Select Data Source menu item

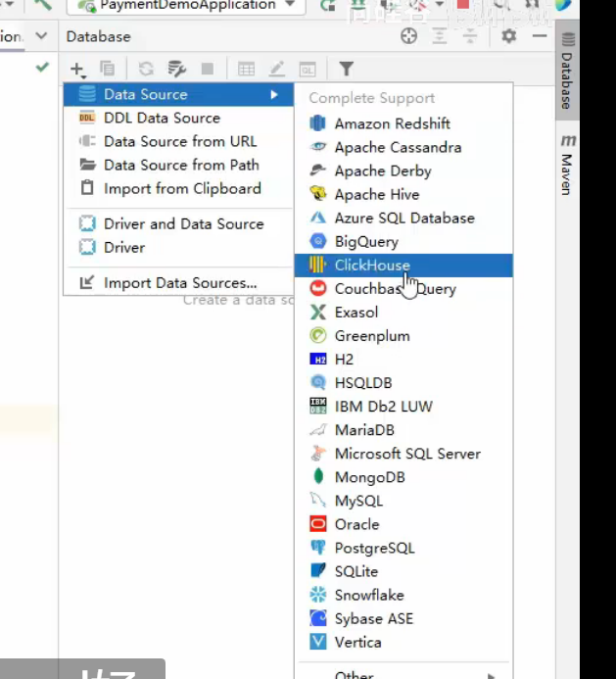point(178,94)
